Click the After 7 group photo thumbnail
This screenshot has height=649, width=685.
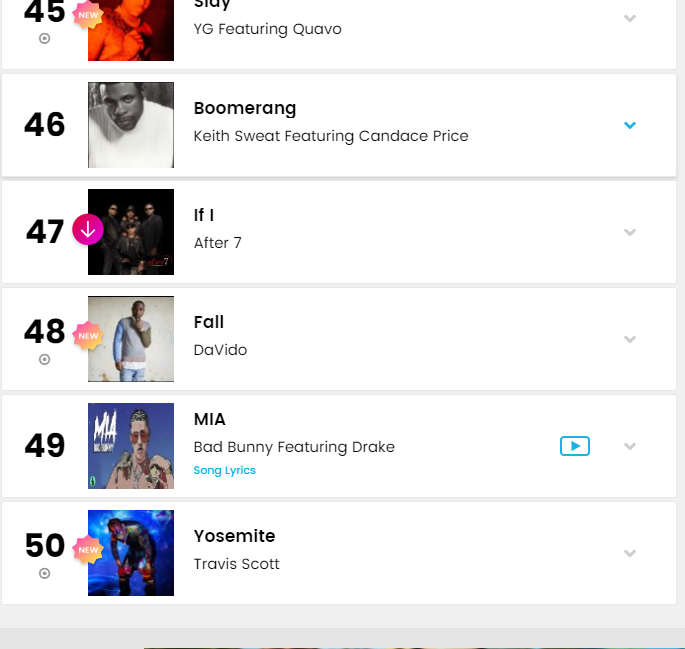click(x=131, y=232)
